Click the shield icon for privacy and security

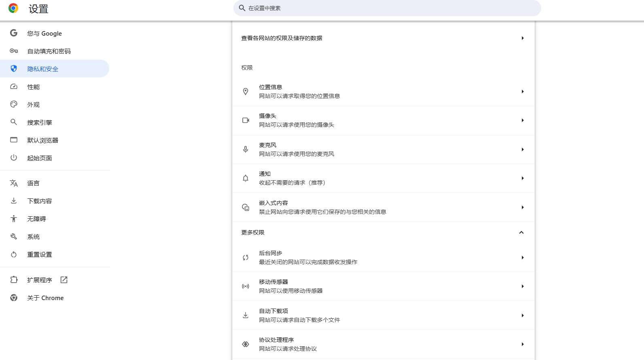tap(14, 69)
